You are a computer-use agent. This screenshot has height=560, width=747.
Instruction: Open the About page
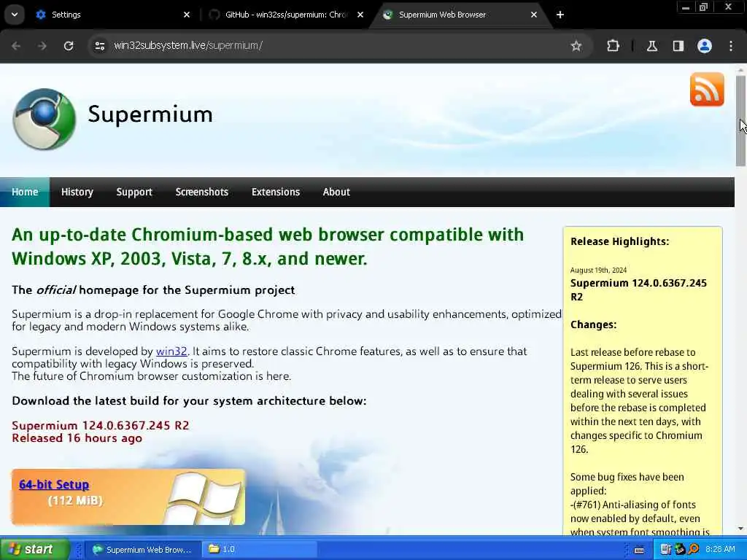pyautogui.click(x=336, y=192)
